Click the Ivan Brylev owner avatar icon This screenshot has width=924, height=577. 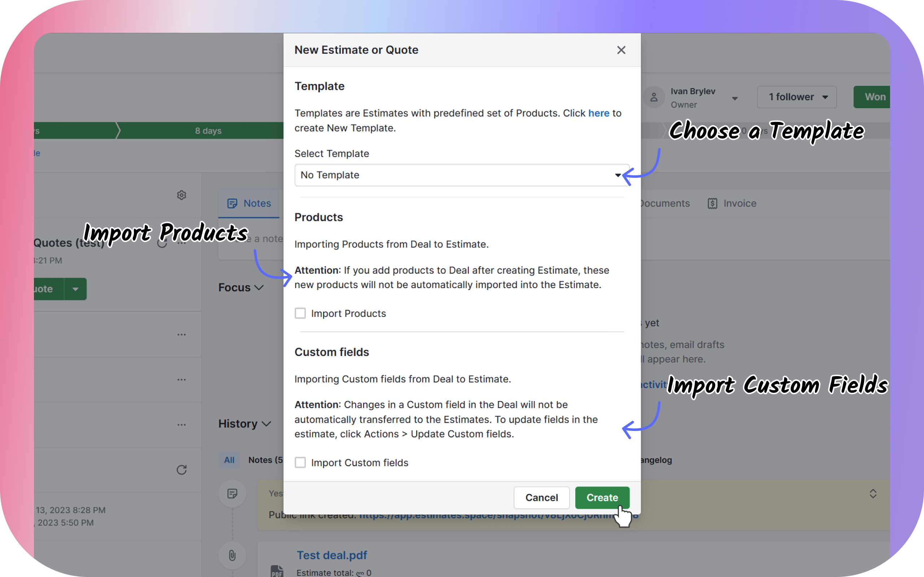(x=654, y=97)
